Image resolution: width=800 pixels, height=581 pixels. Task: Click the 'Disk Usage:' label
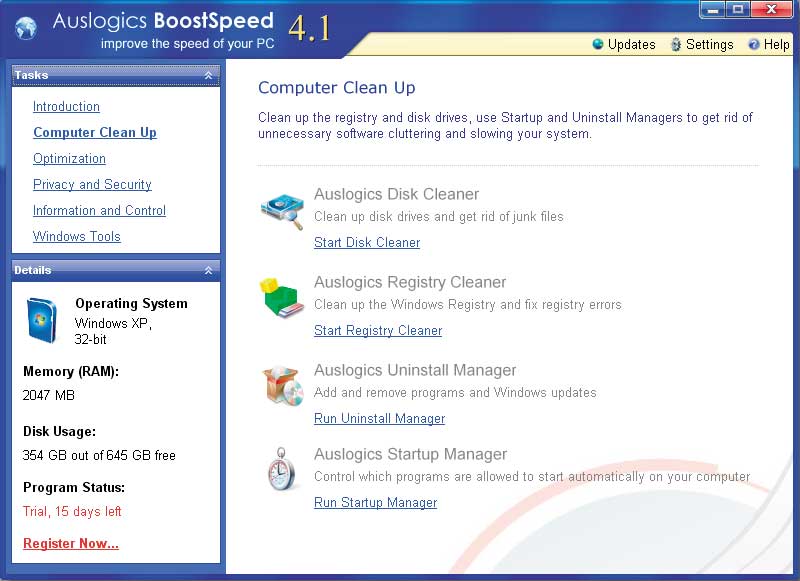coord(59,432)
